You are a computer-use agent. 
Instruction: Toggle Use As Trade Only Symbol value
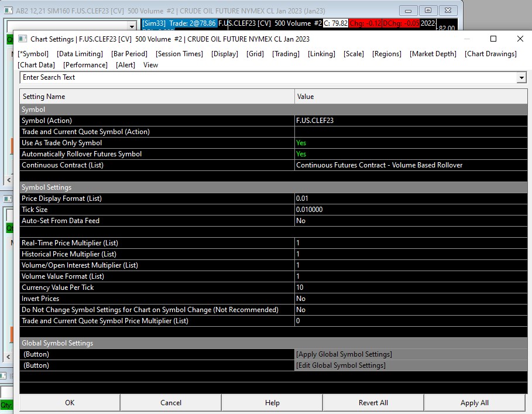point(301,143)
